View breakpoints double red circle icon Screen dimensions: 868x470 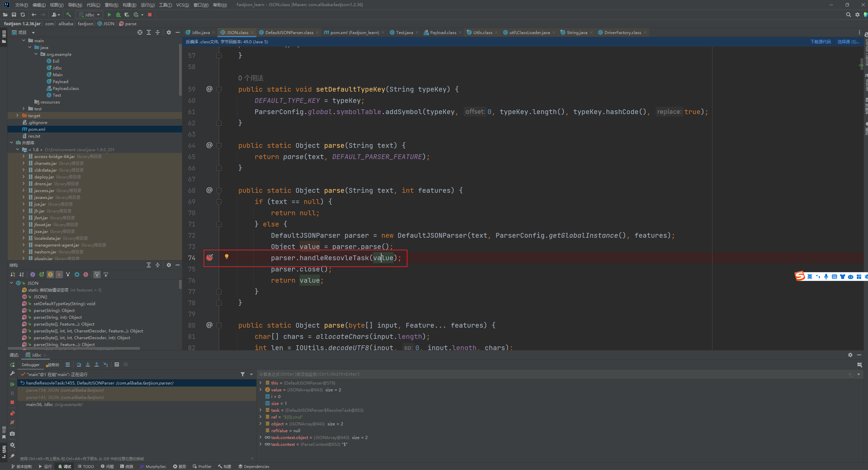[12, 413]
